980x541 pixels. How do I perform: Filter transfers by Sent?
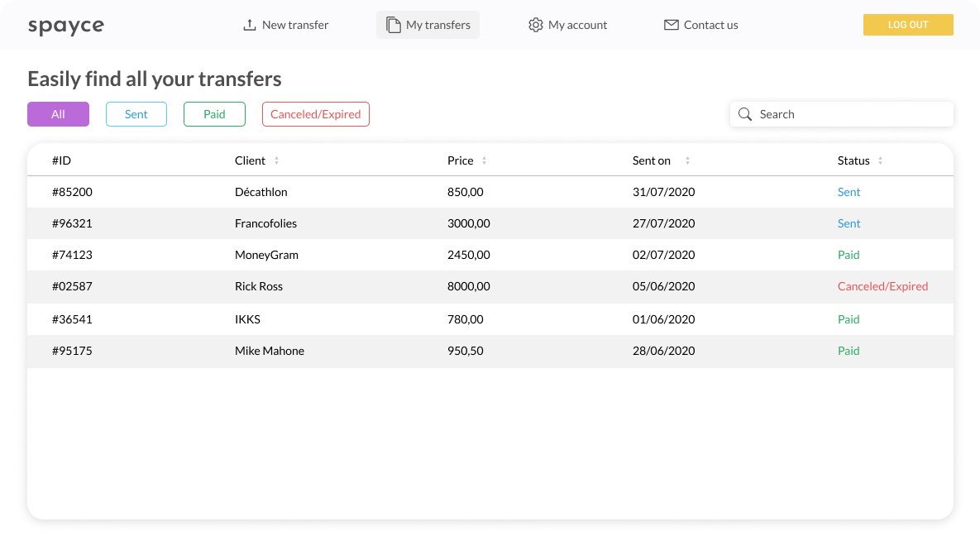pyautogui.click(x=136, y=114)
